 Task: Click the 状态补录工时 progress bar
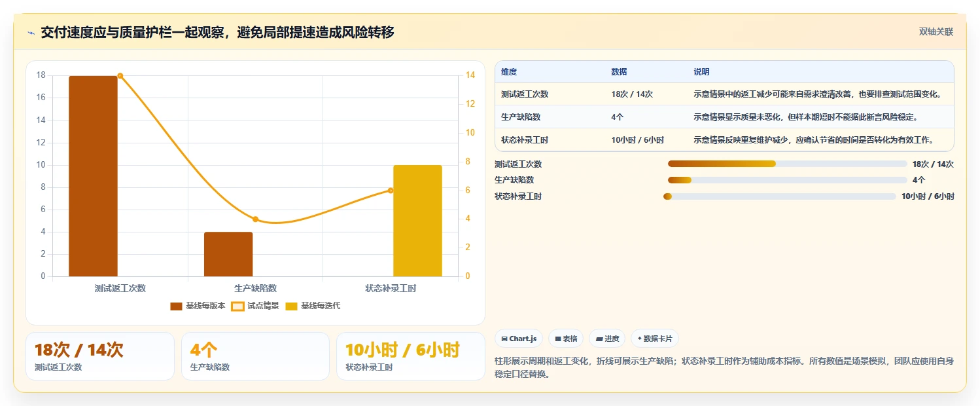click(x=779, y=196)
